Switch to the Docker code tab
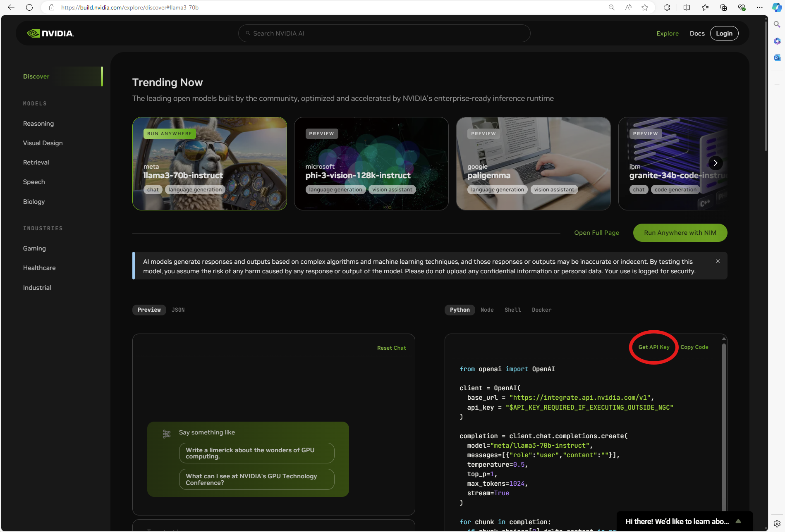Viewport: 785px width, 532px height. tap(541, 310)
